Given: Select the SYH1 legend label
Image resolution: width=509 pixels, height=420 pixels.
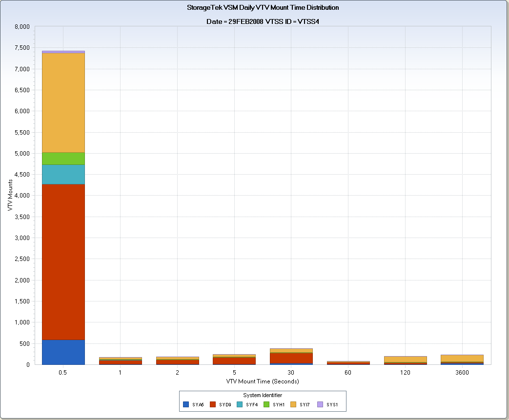Looking at the screenshot, I should pyautogui.click(x=279, y=405).
